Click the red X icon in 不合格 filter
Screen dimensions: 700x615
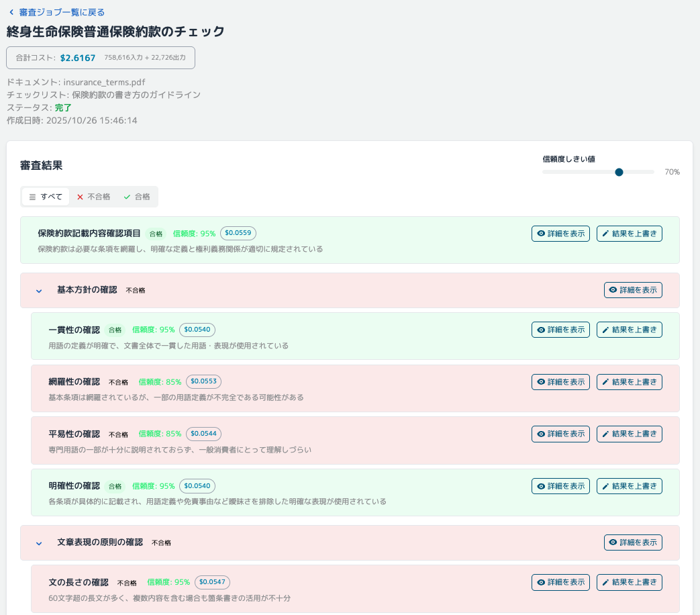coord(80,197)
